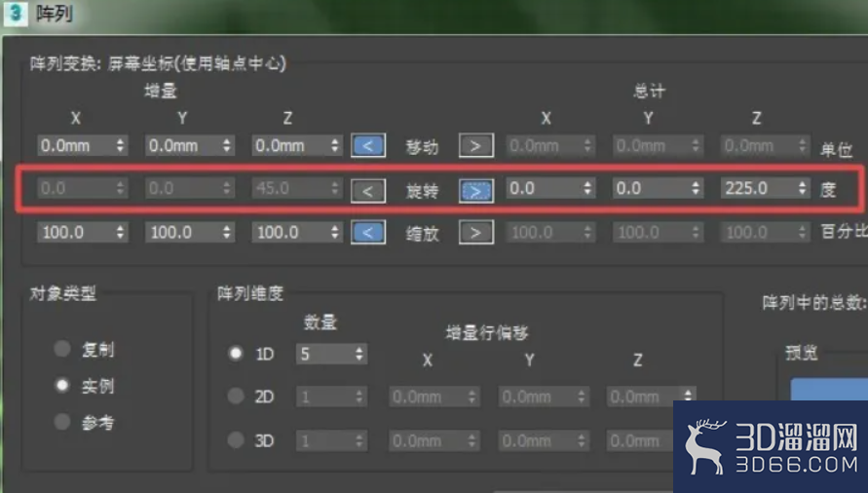Click the Rotate row right arrow button
The height and width of the screenshot is (493, 868).
[476, 191]
